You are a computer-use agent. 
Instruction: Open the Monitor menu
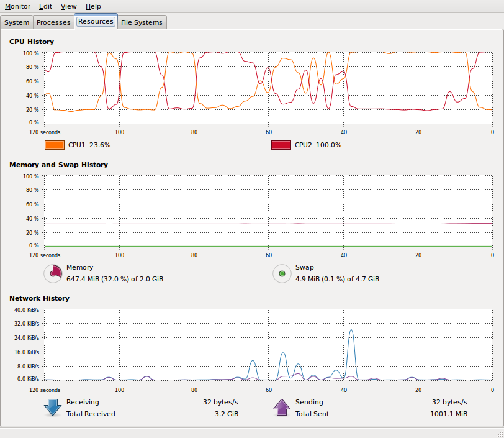(x=17, y=6)
